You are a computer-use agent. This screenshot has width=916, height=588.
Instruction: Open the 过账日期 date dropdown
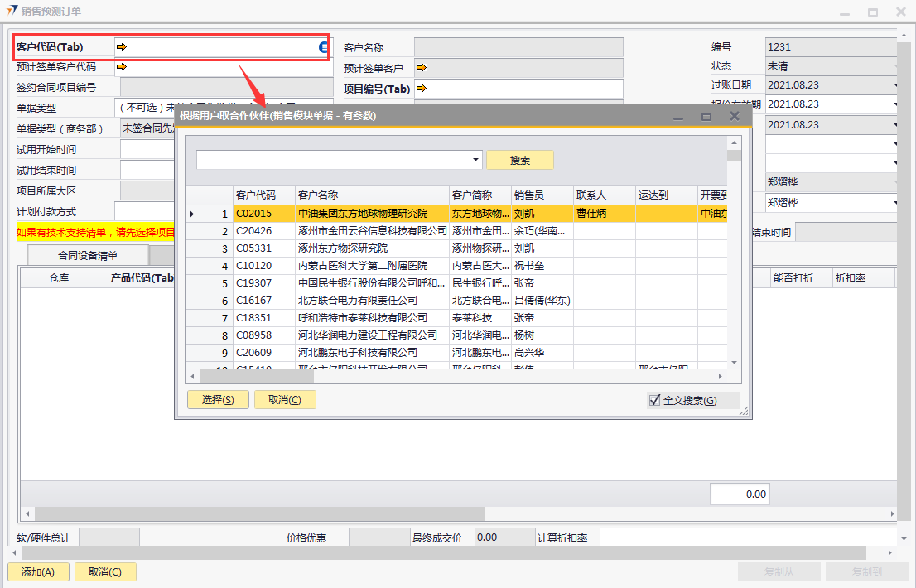pyautogui.click(x=895, y=85)
